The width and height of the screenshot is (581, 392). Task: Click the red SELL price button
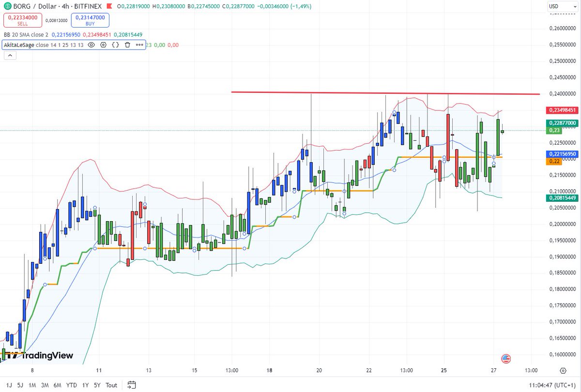point(23,20)
